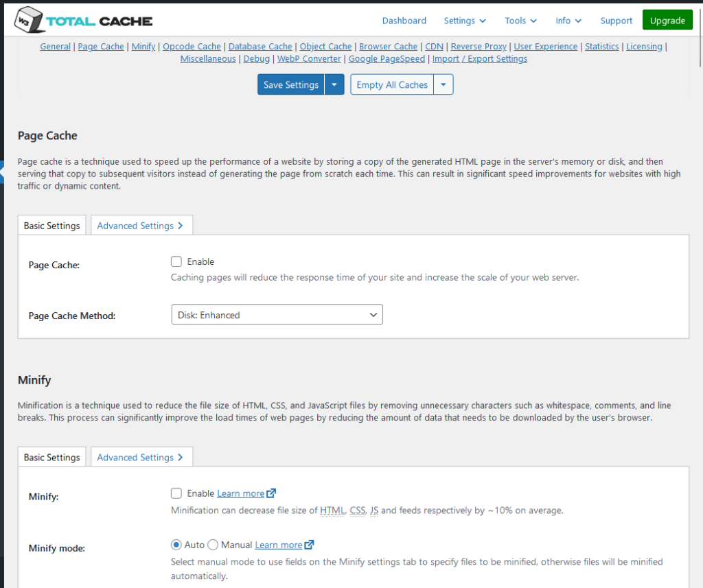Click external link icon beside Minify Enable Learn more
Image resolution: width=703 pixels, height=588 pixels.
pos(271,493)
